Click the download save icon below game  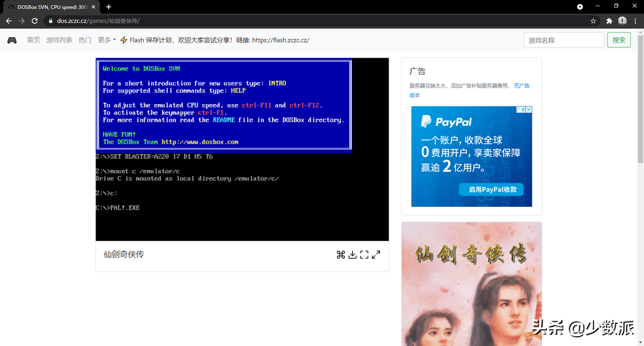[352, 255]
